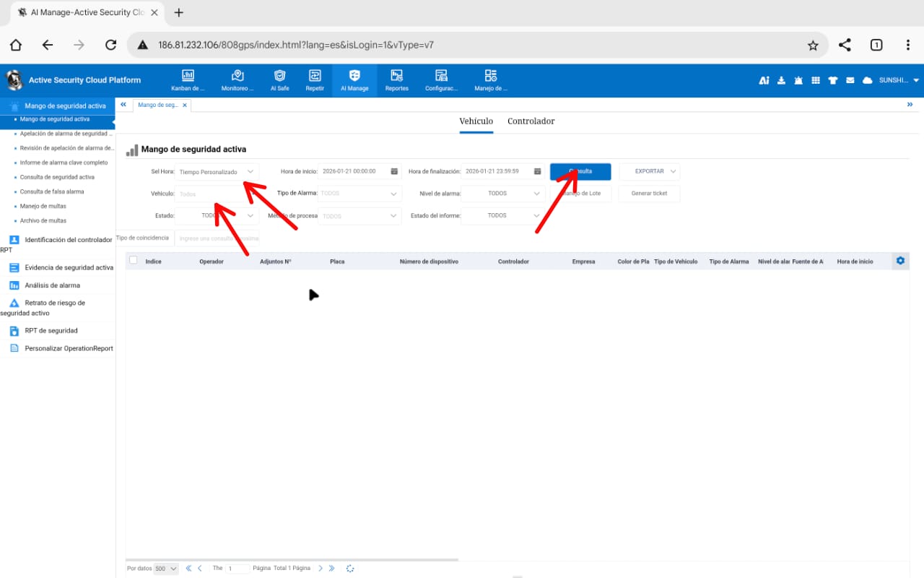
Task: Select Consulta de falsa alarma in sidebar
Action: [52, 191]
